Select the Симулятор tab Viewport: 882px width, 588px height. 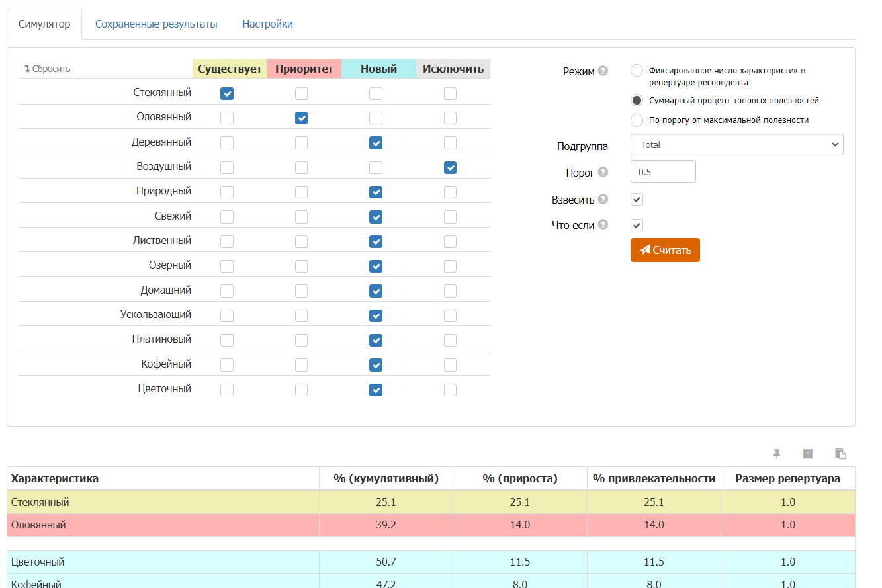pyautogui.click(x=44, y=24)
